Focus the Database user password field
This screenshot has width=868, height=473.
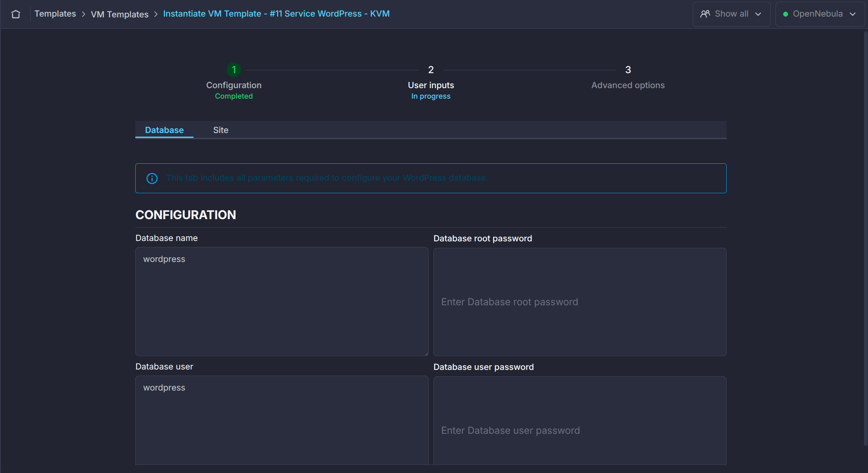click(x=580, y=421)
